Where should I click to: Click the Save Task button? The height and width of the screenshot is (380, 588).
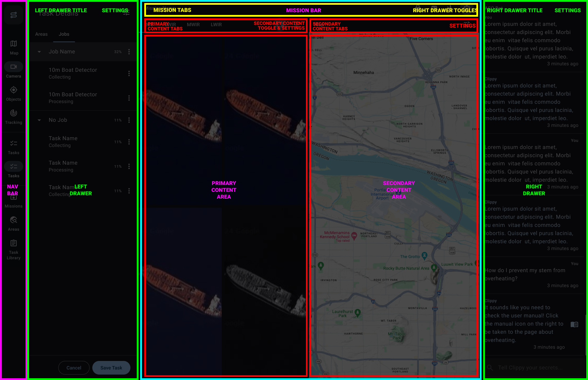111,368
